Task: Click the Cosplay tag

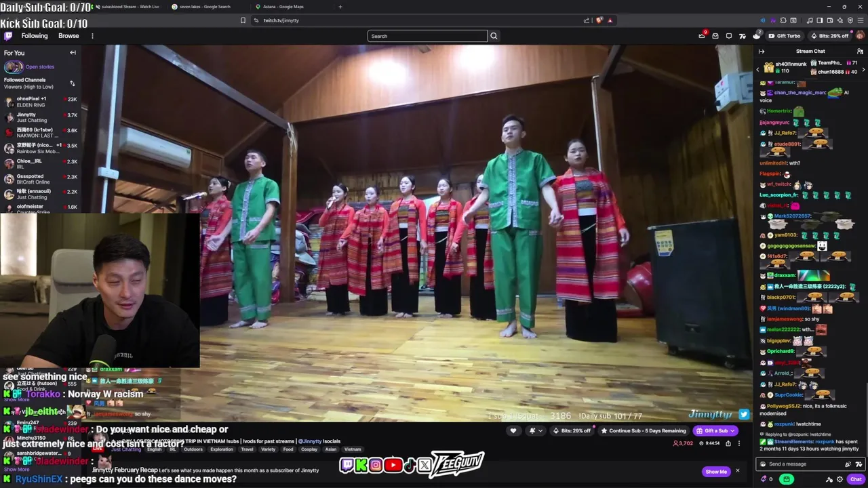Action: click(x=309, y=449)
